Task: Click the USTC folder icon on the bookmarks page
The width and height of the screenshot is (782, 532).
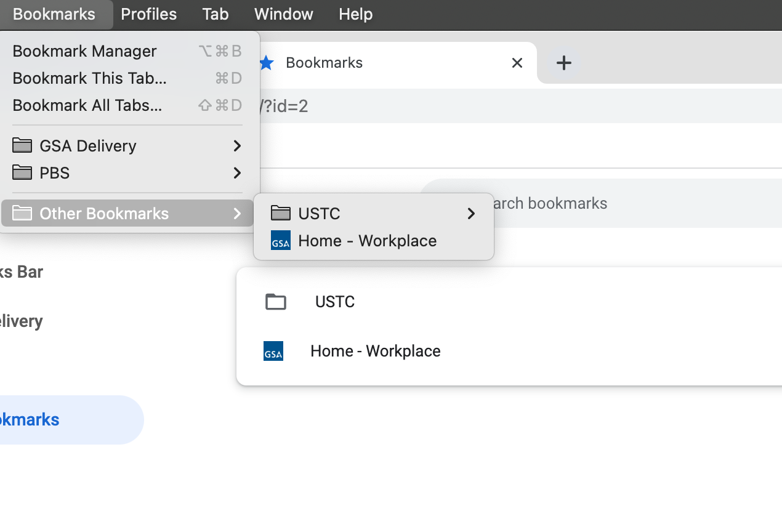Action: (275, 301)
